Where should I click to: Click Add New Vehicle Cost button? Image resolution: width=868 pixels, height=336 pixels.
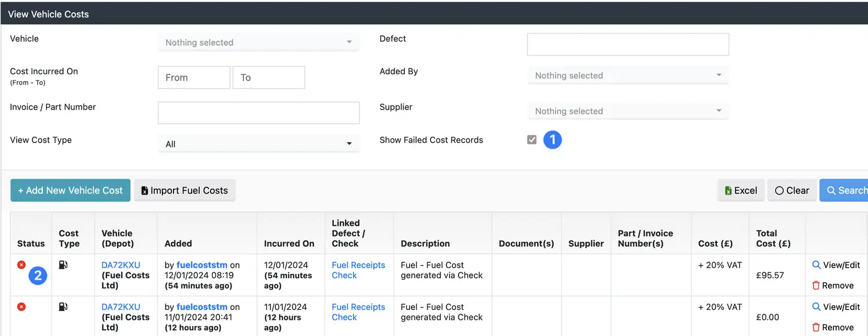tap(70, 190)
